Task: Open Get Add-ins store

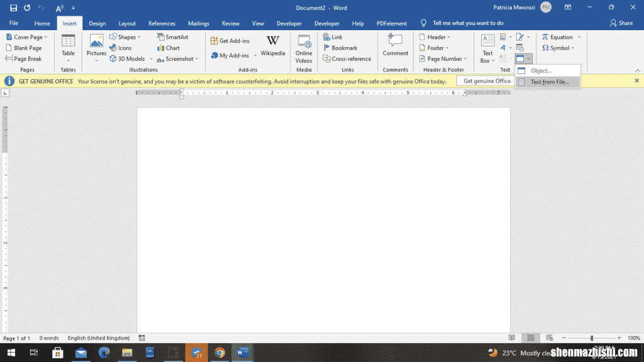Action: click(x=230, y=41)
